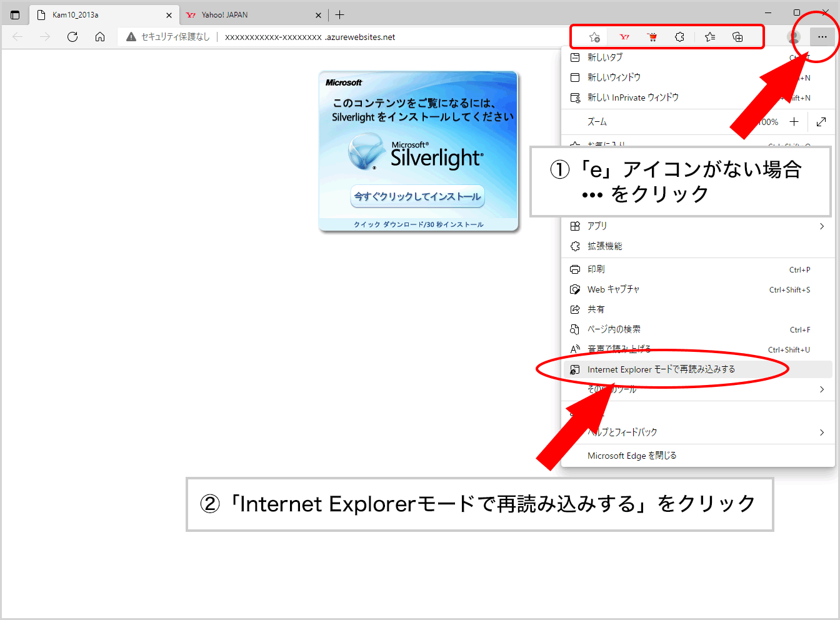The width and height of the screenshot is (840, 620).
Task: Choose 共有 in the menu
Action: (698, 309)
